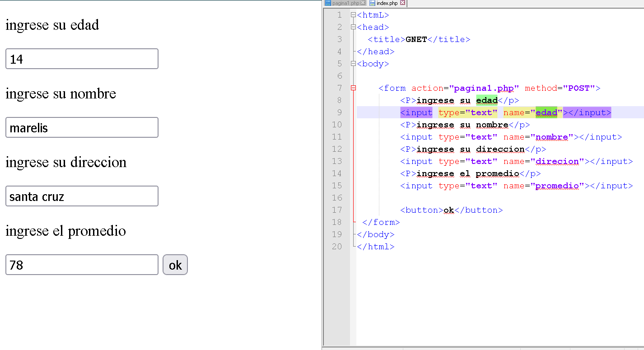Click the highlighted "edad" name value on line 9
Viewport: 644px width, 350px height.
coord(546,112)
